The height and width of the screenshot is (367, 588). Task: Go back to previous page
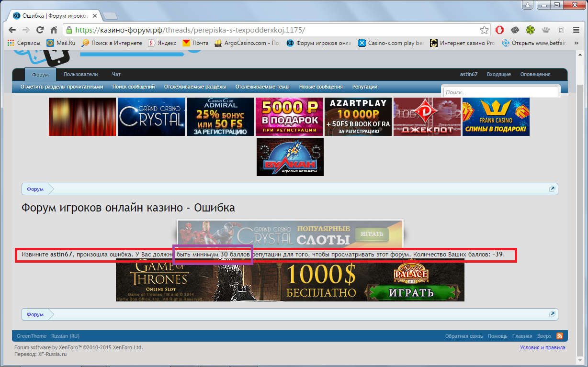pos(12,30)
